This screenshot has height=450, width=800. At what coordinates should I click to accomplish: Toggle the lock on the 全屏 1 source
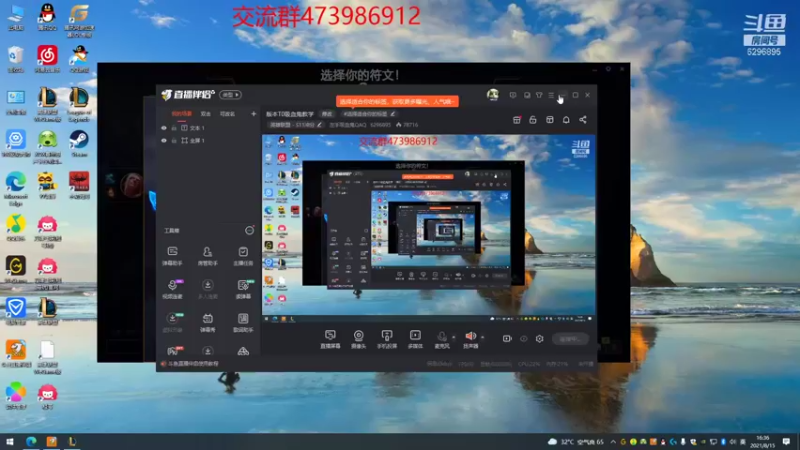click(174, 140)
